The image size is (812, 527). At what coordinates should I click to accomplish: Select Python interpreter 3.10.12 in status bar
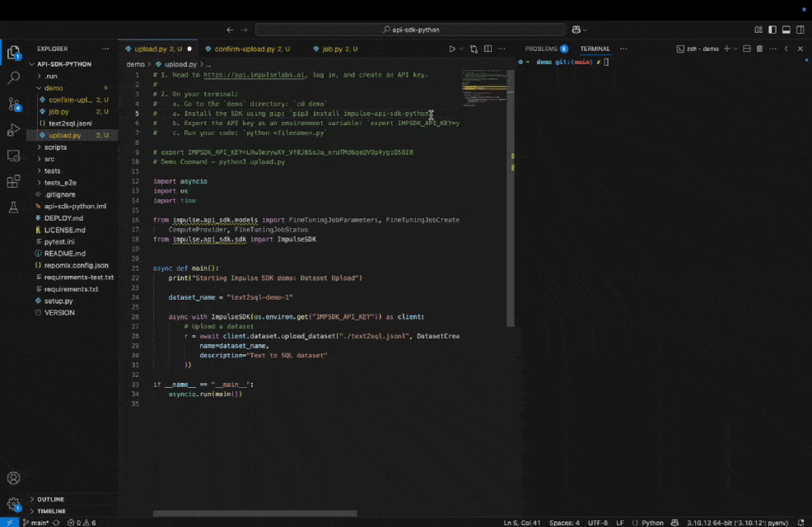[x=737, y=523]
